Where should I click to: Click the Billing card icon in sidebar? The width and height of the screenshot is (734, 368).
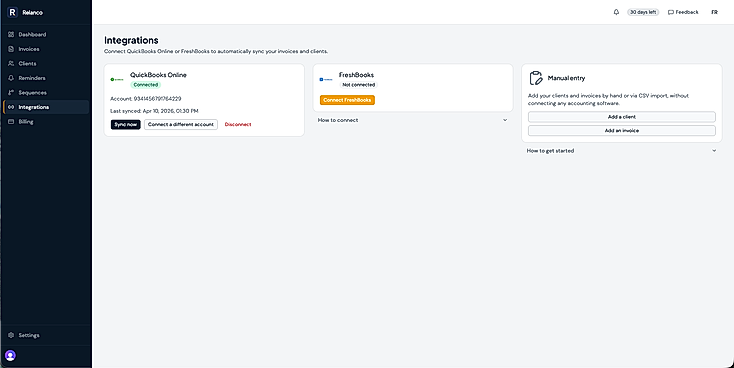[x=11, y=122]
